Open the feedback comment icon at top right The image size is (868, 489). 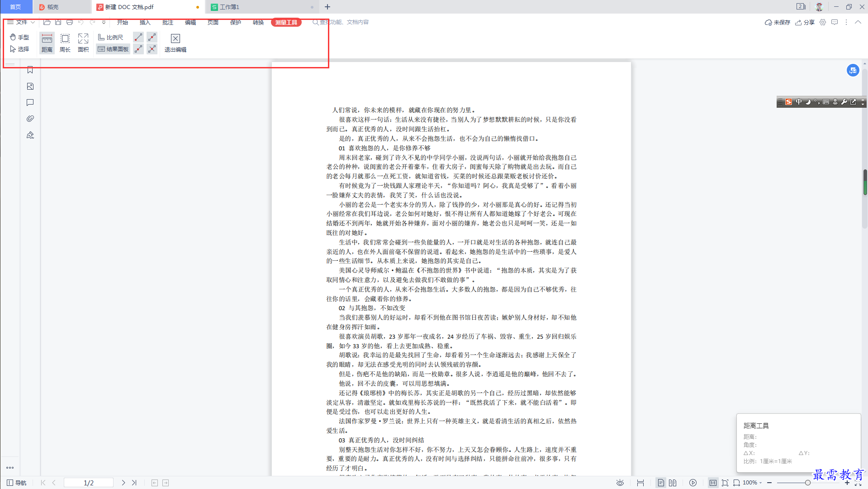[x=835, y=22]
